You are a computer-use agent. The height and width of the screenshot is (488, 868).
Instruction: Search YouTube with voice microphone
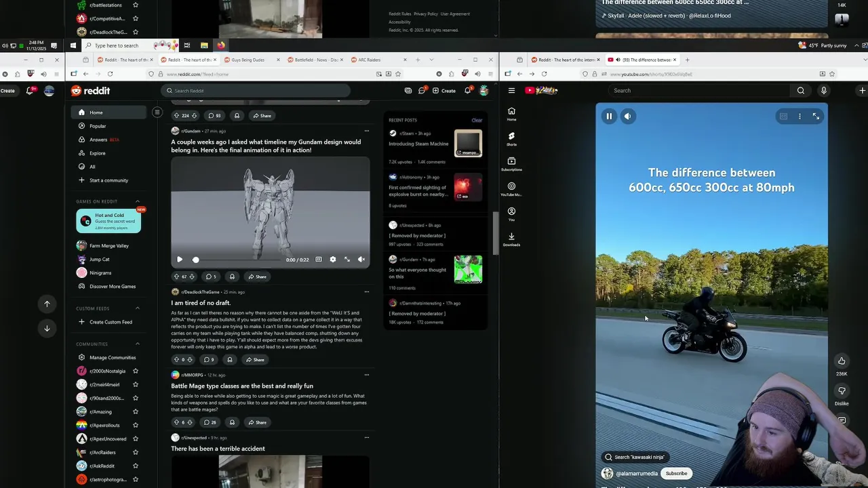pyautogui.click(x=823, y=90)
